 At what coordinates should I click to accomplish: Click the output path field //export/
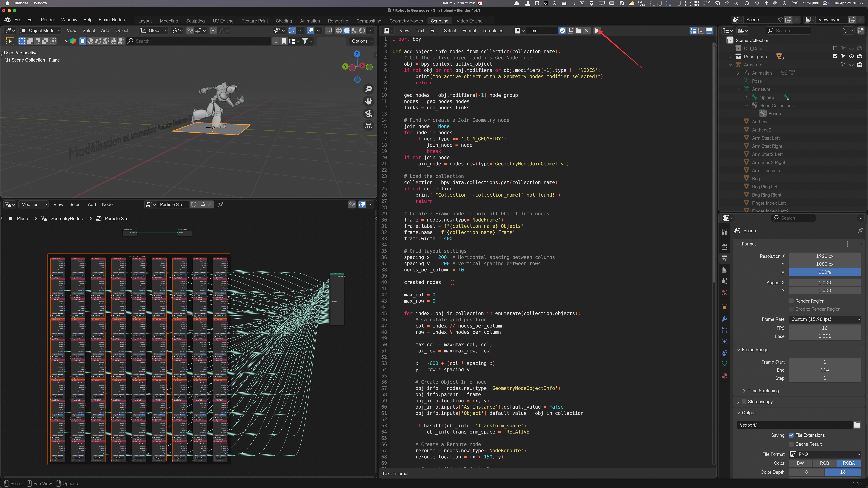pos(794,425)
